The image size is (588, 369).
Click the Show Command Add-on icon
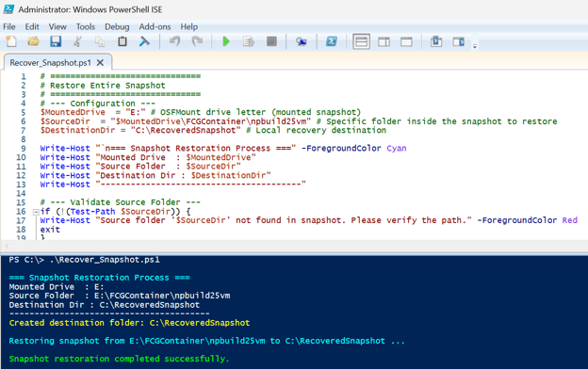coord(459,41)
